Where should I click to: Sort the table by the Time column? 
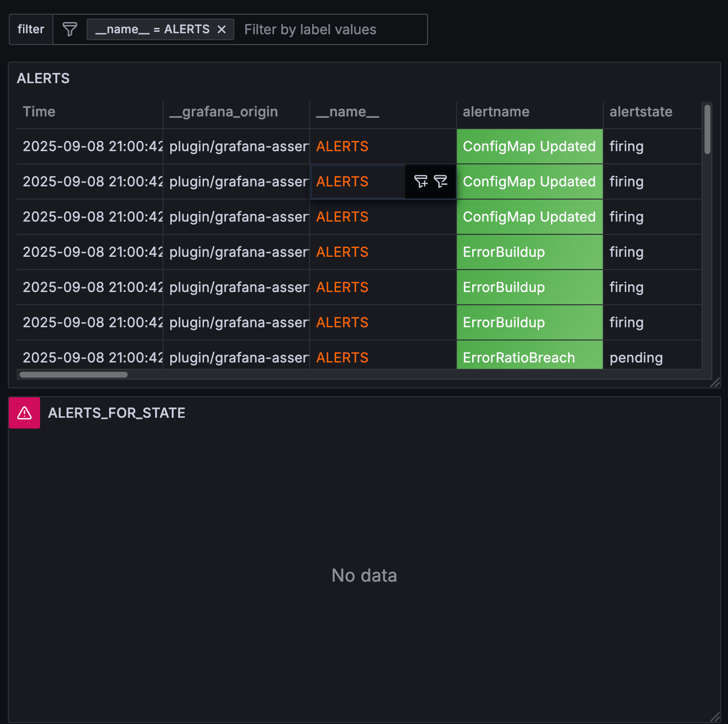click(39, 112)
